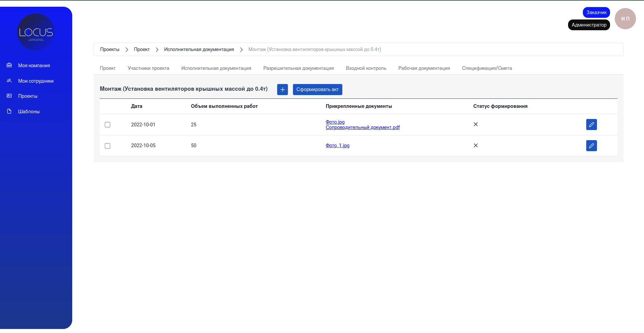Click the card icon beside Проекты

click(x=9, y=96)
